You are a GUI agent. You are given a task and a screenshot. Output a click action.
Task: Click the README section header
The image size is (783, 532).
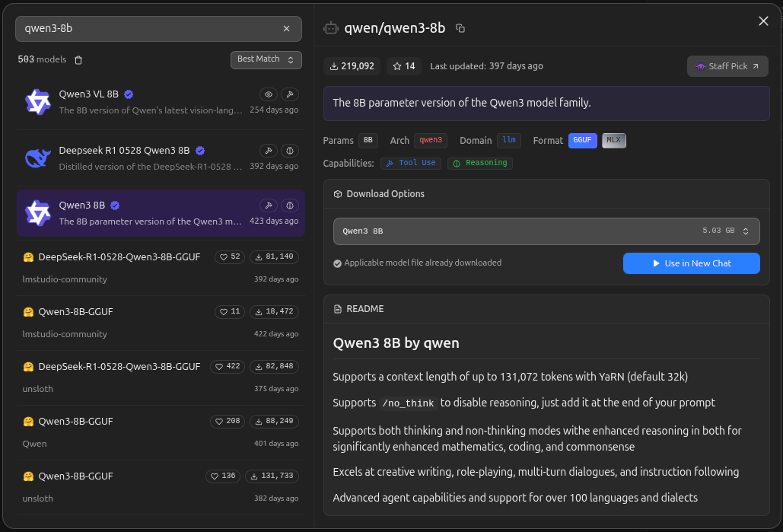[x=546, y=309]
